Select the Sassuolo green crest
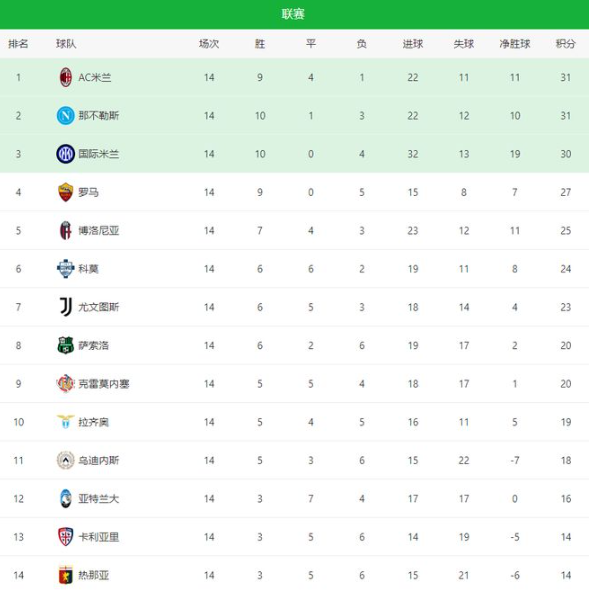 65,345
